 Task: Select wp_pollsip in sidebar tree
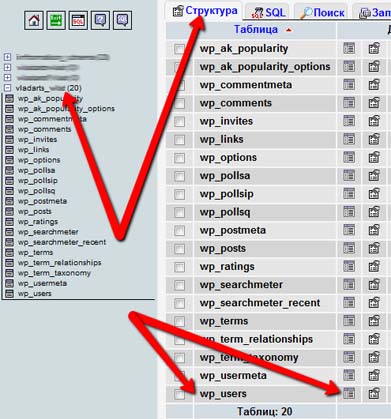(x=37, y=181)
